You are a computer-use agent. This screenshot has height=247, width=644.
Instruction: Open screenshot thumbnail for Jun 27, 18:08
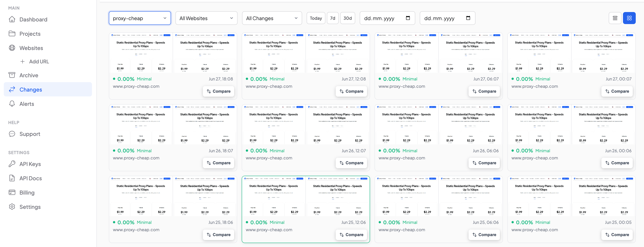tap(173, 53)
